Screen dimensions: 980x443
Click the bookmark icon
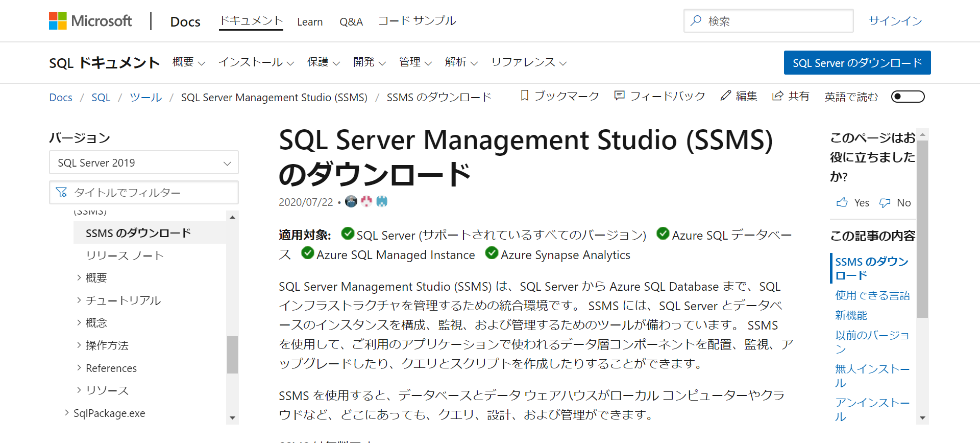coord(524,96)
